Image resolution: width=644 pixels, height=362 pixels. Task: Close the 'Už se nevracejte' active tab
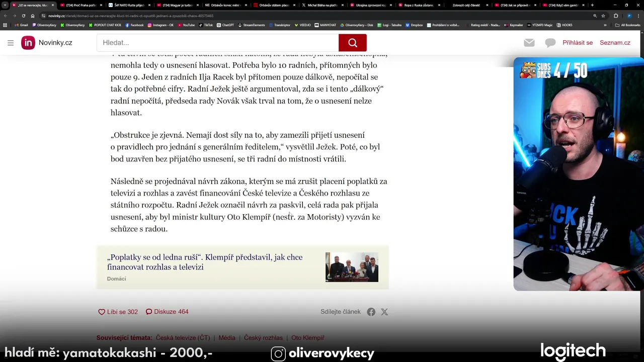coord(52,5)
